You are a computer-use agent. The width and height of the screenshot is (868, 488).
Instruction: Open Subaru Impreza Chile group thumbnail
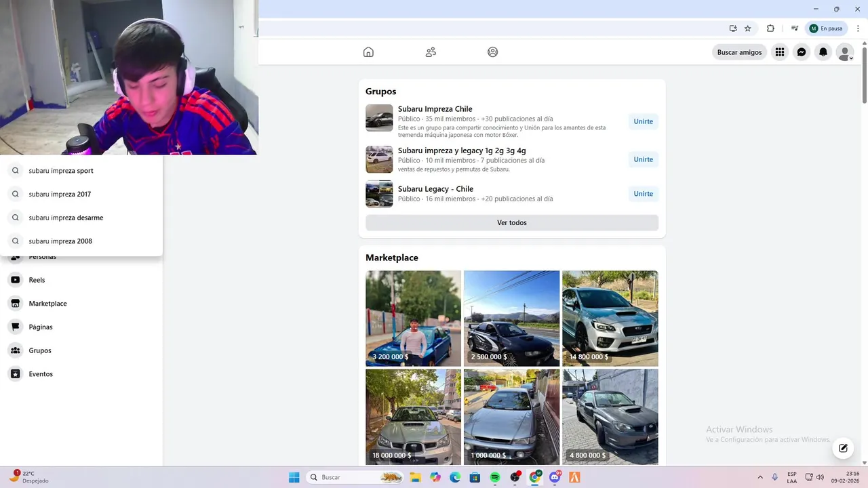pos(379,118)
